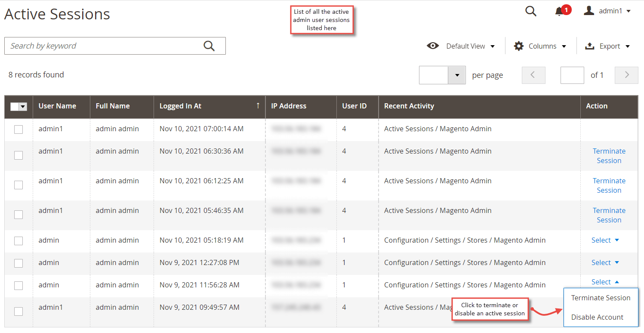Check the first session row checkbox

[x=18, y=129]
